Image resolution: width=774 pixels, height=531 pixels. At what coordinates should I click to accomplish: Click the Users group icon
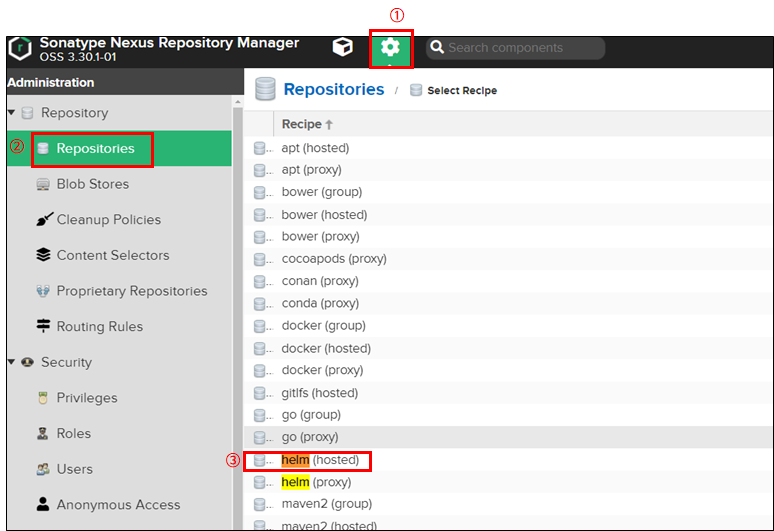43,469
